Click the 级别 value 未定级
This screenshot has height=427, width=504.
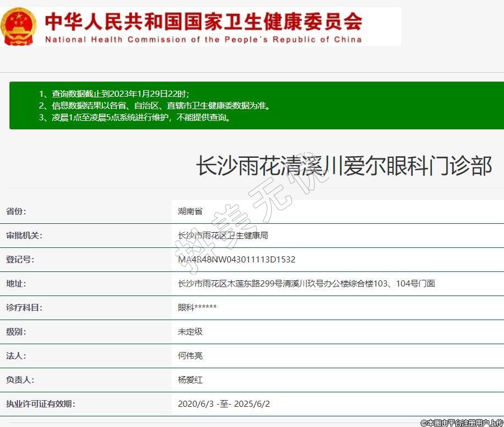(190, 332)
